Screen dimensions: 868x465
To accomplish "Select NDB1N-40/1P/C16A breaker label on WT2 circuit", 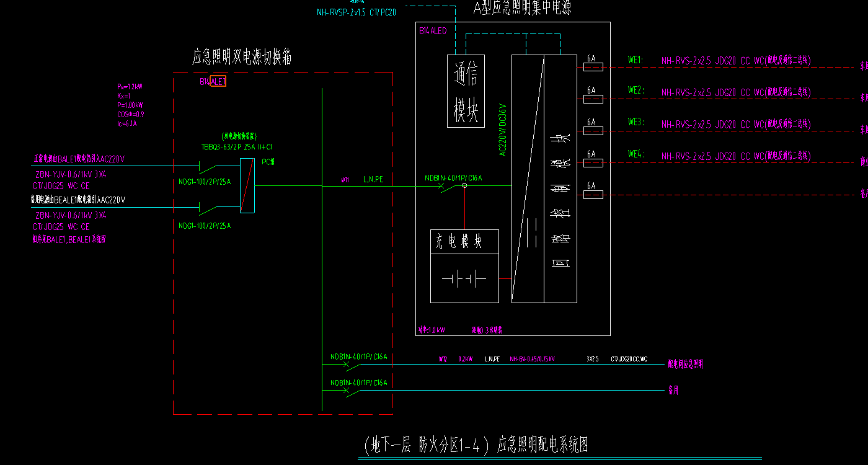I will [358, 356].
